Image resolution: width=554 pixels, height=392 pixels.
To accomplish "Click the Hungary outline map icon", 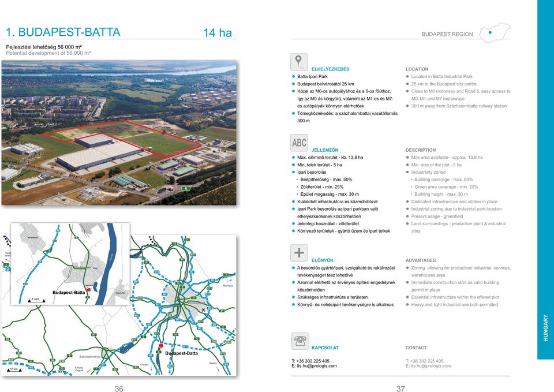I will pos(495,33).
